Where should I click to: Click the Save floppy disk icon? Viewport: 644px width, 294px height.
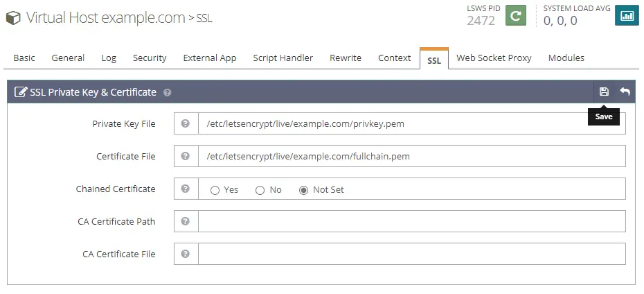[604, 92]
